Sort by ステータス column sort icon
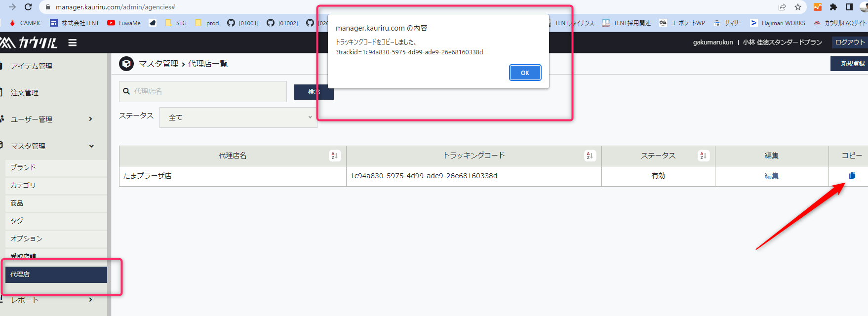This screenshot has height=316, width=868. point(703,156)
